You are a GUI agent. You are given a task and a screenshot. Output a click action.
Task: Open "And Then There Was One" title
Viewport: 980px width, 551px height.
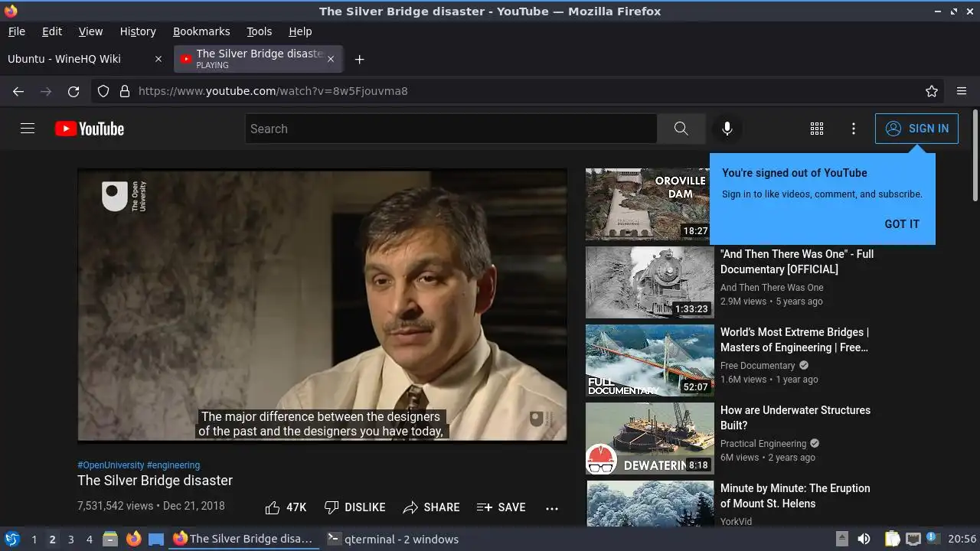coord(797,262)
